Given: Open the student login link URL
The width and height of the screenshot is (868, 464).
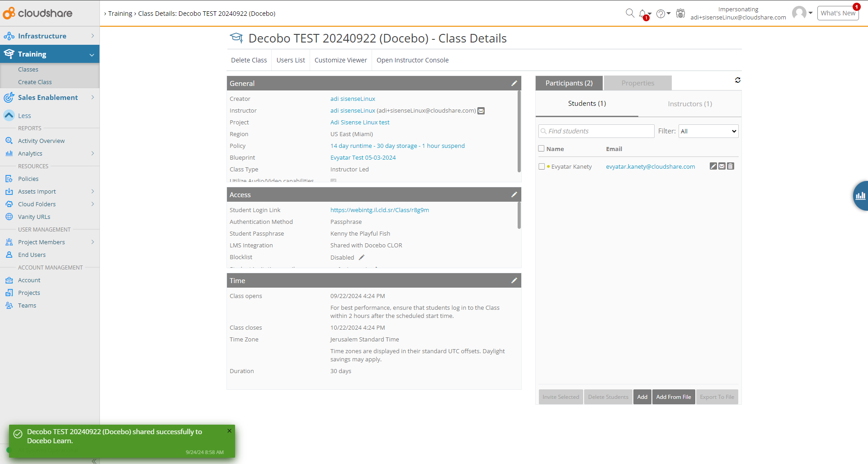Looking at the screenshot, I should 379,210.
